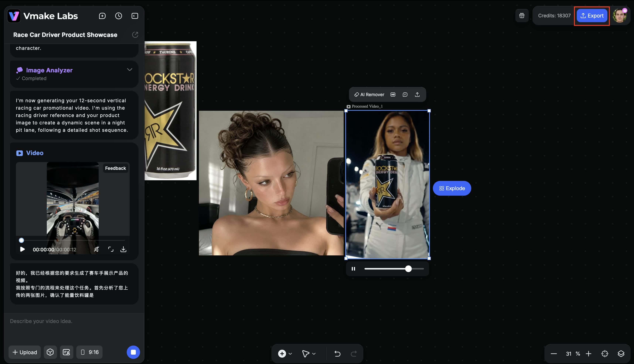The image size is (634, 364).
Task: Click the Upload button
Action: (x=25, y=352)
